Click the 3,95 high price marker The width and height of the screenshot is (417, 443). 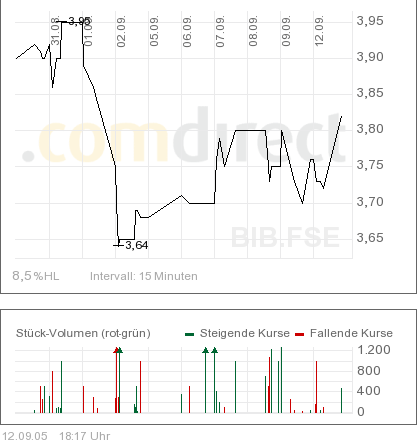pyautogui.click(x=79, y=21)
